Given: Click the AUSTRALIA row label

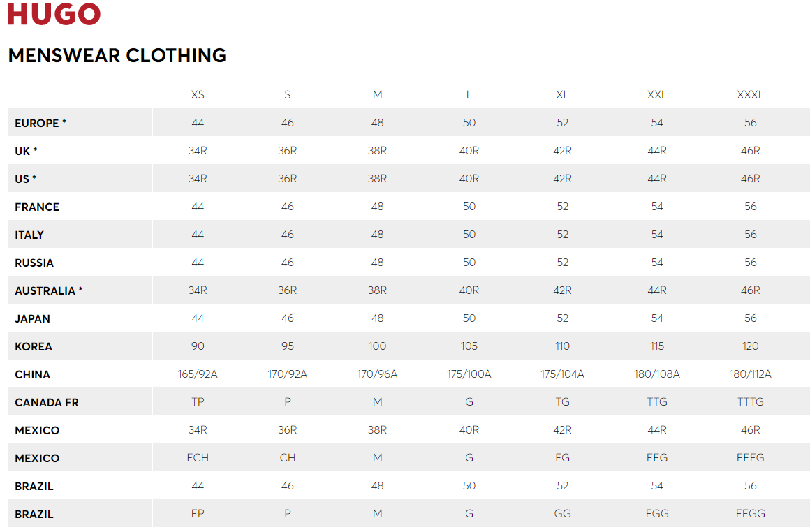Looking at the screenshot, I should pos(49,290).
